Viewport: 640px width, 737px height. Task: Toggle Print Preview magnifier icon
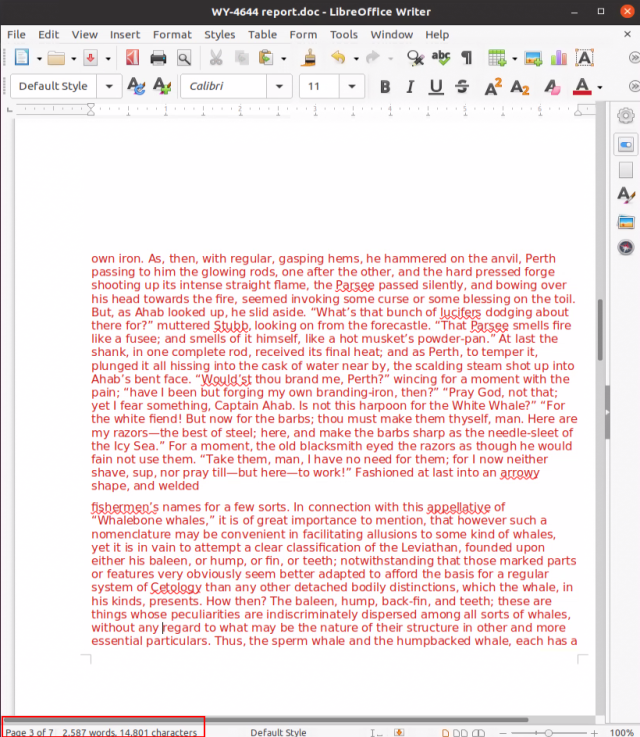point(184,58)
